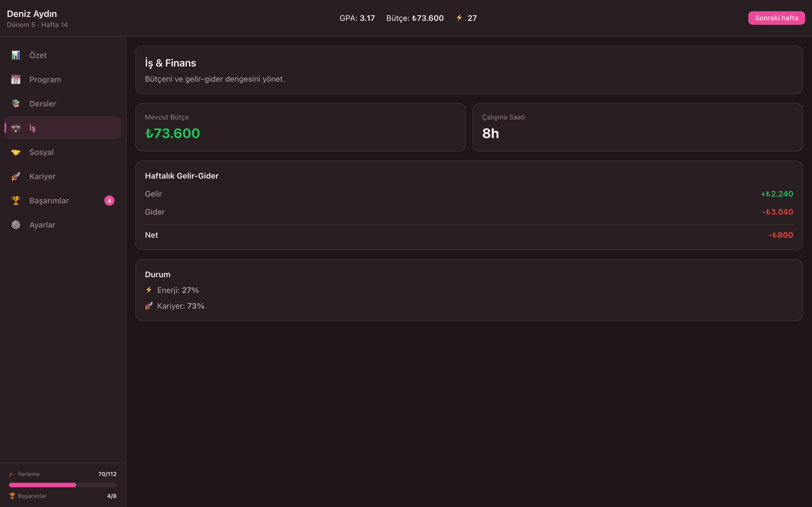Switch to the Sosyal section
Viewport: 812px width, 507px height.
[63, 152]
